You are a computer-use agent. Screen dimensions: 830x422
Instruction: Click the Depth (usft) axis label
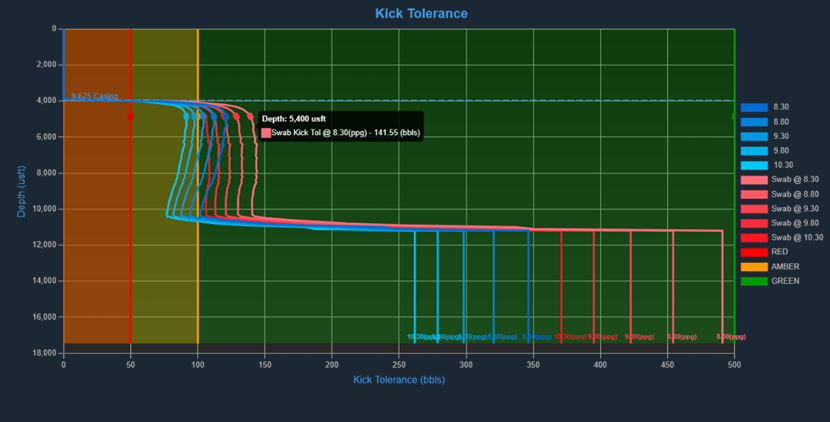click(22, 186)
